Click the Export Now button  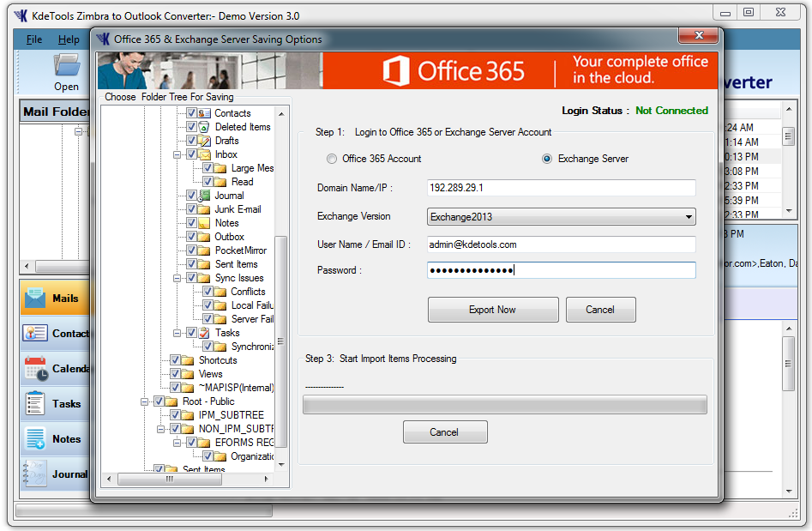click(x=493, y=310)
